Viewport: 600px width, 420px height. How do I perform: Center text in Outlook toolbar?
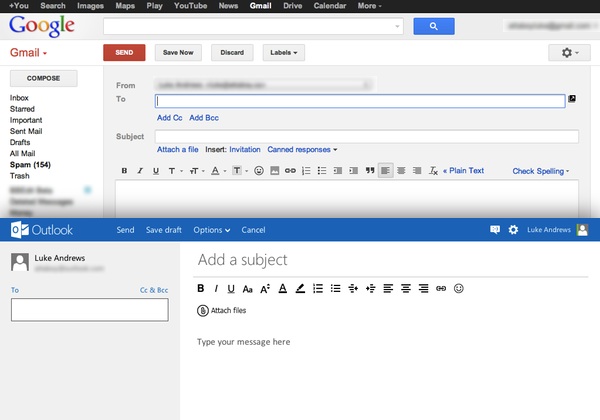(406, 288)
